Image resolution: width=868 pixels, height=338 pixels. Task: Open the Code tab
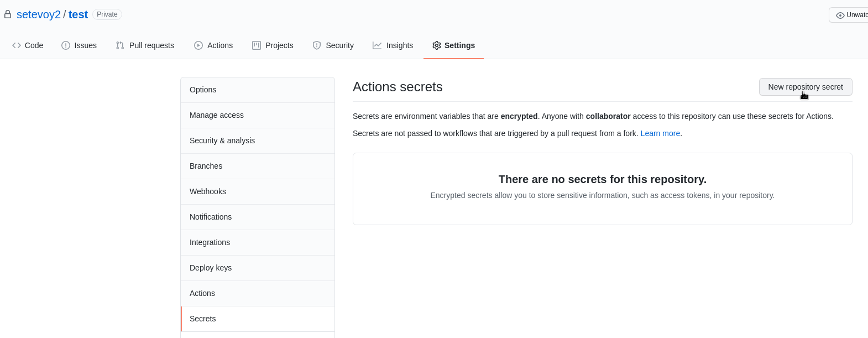(28, 45)
